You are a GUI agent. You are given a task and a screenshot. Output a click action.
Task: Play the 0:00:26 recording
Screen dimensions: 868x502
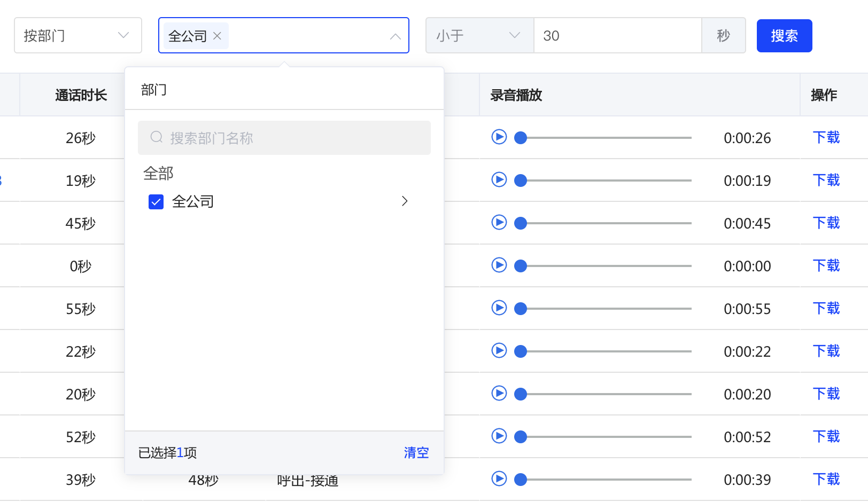tap(499, 137)
